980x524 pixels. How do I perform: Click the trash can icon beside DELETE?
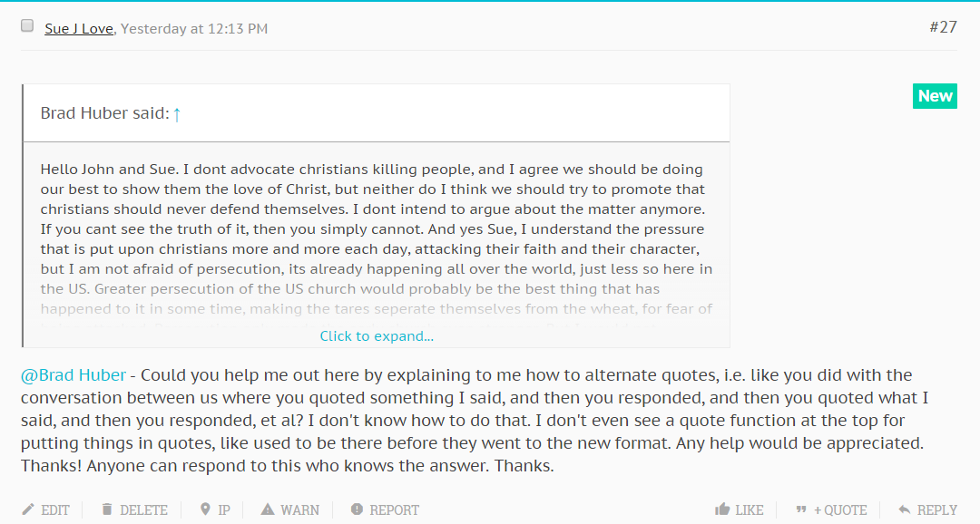coord(107,509)
